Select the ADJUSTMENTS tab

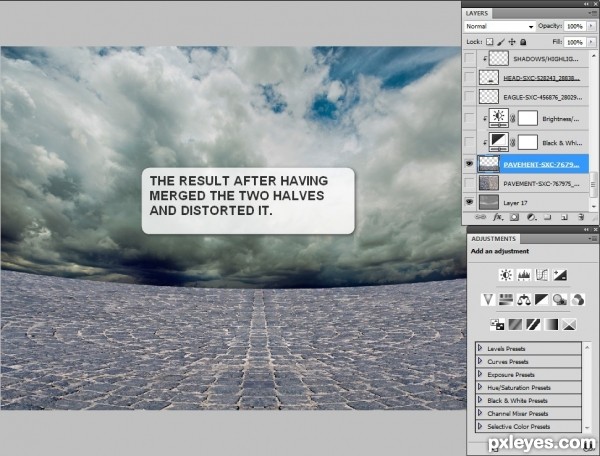tap(493, 238)
